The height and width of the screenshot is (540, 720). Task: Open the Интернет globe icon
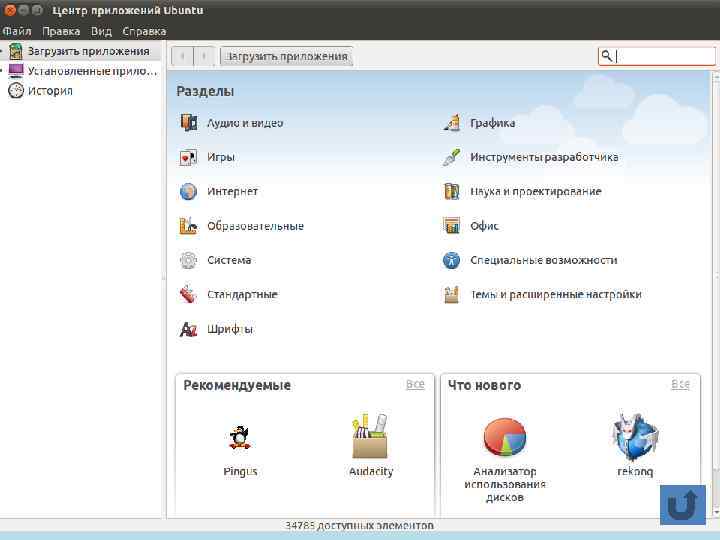coord(188,191)
